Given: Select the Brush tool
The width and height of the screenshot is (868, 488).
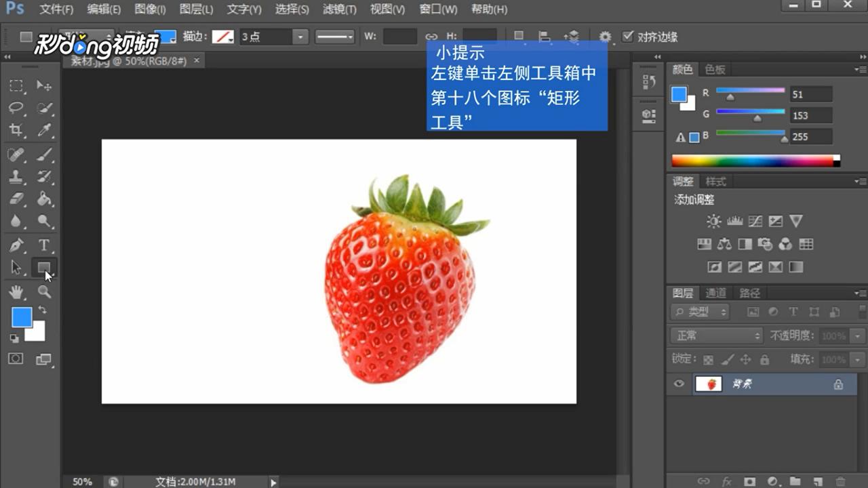Looking at the screenshot, I should (x=44, y=155).
